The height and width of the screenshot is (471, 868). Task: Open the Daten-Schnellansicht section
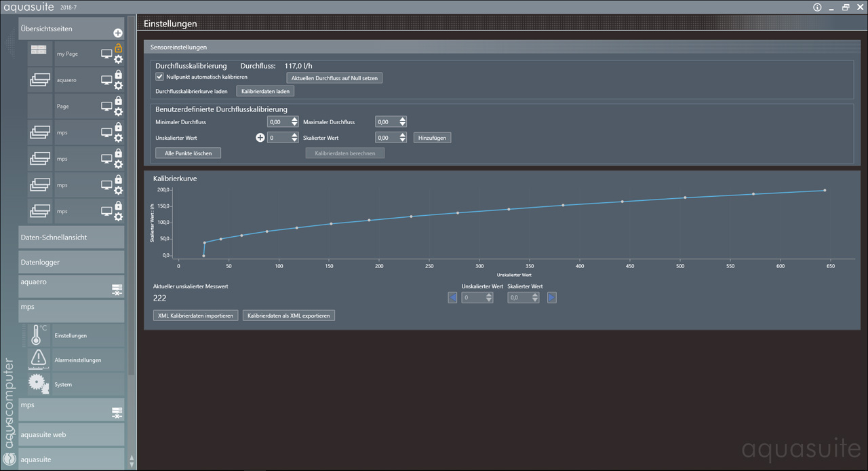tap(71, 238)
